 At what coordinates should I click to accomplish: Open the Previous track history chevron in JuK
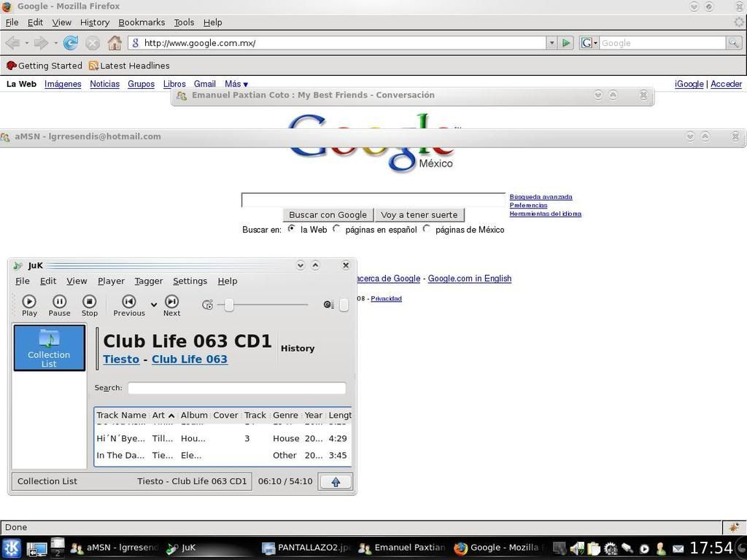point(154,305)
